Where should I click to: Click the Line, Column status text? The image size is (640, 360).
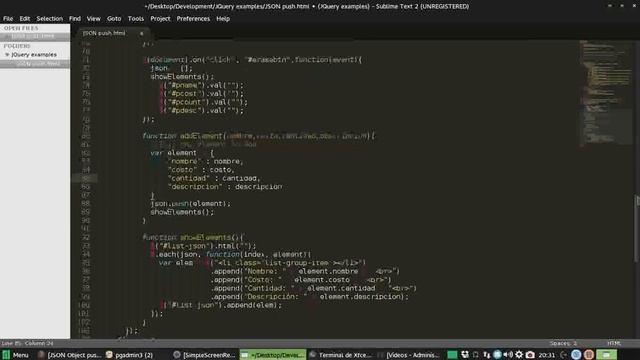[x=27, y=343]
